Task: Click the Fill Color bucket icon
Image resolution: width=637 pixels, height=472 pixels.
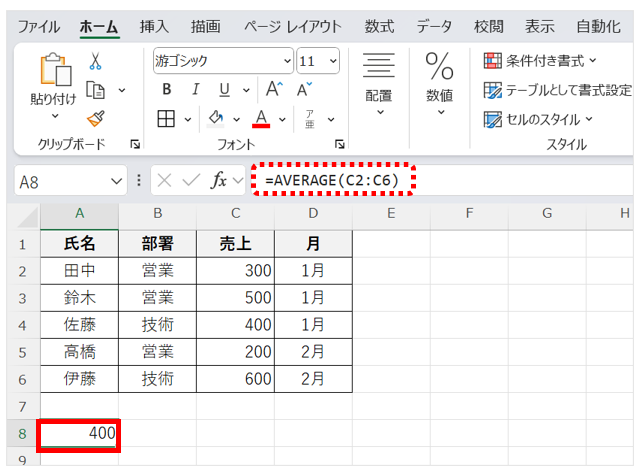Action: tap(216, 119)
